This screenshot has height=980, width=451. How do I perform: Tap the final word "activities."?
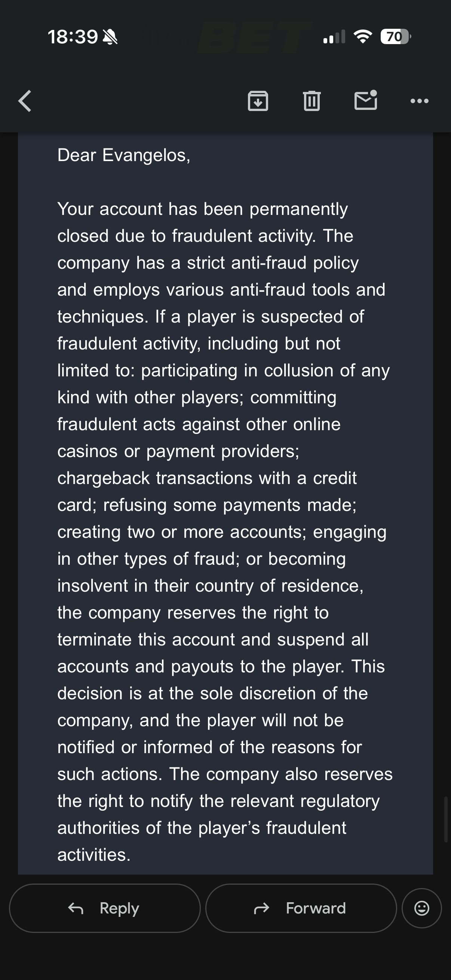(94, 855)
